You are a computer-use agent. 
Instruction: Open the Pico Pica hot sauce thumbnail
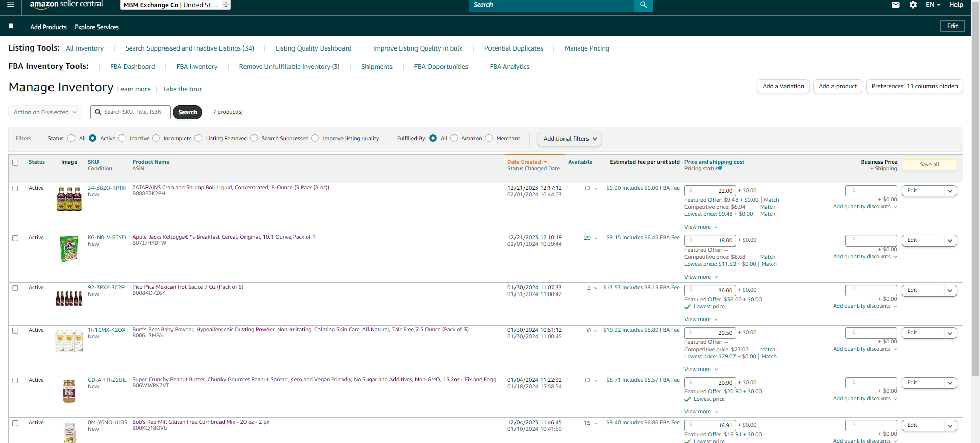(69, 299)
